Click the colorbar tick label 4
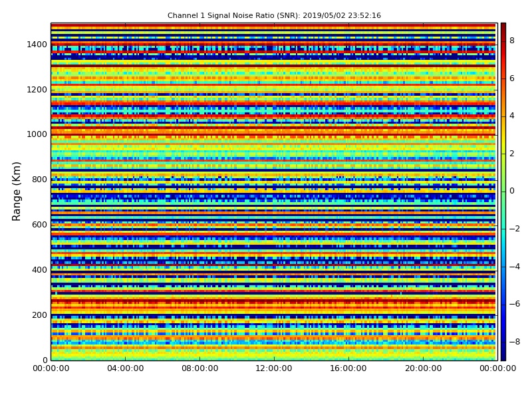This screenshot has height=399, width=532. pos(512,116)
